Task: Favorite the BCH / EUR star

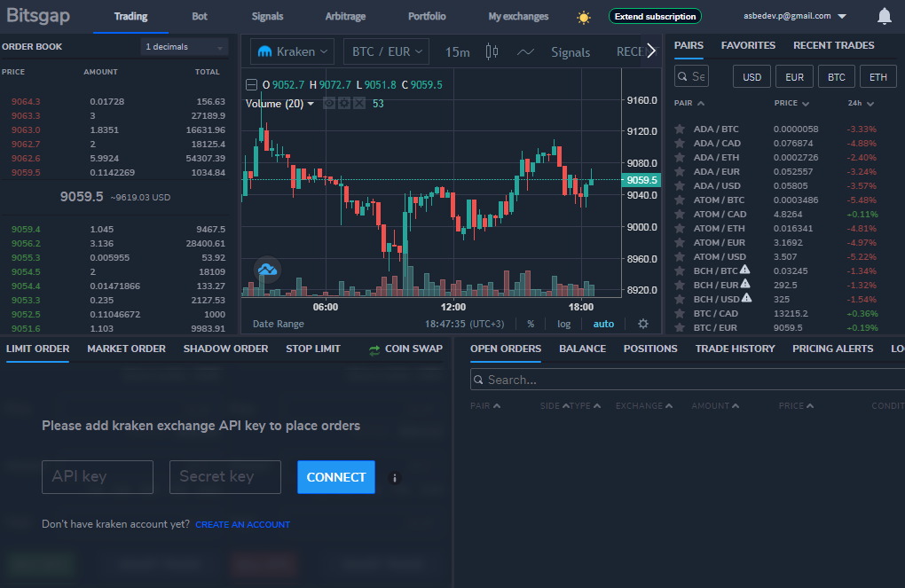Action: 680,285
